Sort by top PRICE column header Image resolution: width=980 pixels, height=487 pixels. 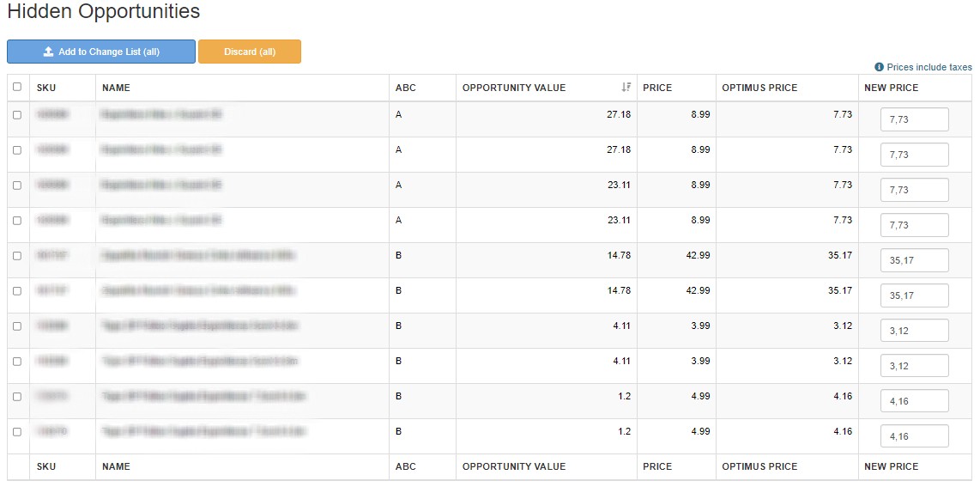(657, 88)
